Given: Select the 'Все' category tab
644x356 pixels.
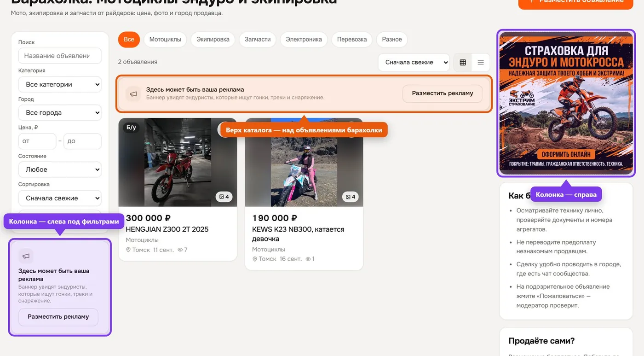Looking at the screenshot, I should 129,40.
